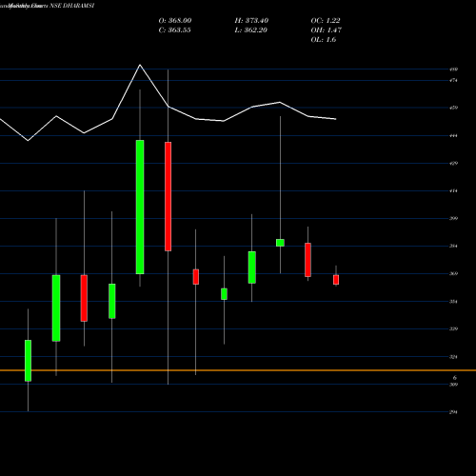Click the 384 price axis label
Image resolution: width=476 pixels, height=476 pixels.
coord(453,246)
